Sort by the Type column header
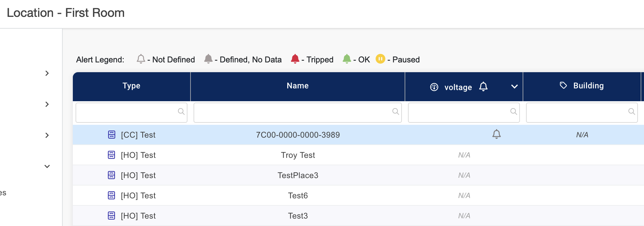The image size is (644, 226). (131, 86)
